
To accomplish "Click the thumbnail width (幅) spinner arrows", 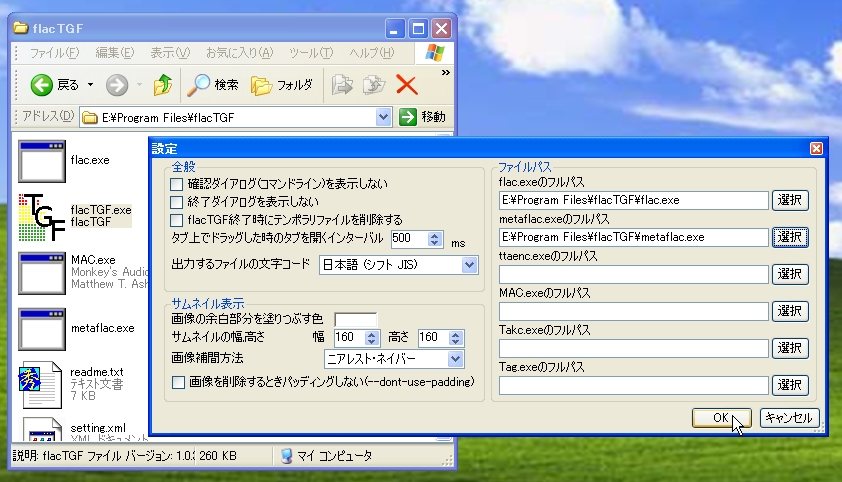I will [x=372, y=338].
